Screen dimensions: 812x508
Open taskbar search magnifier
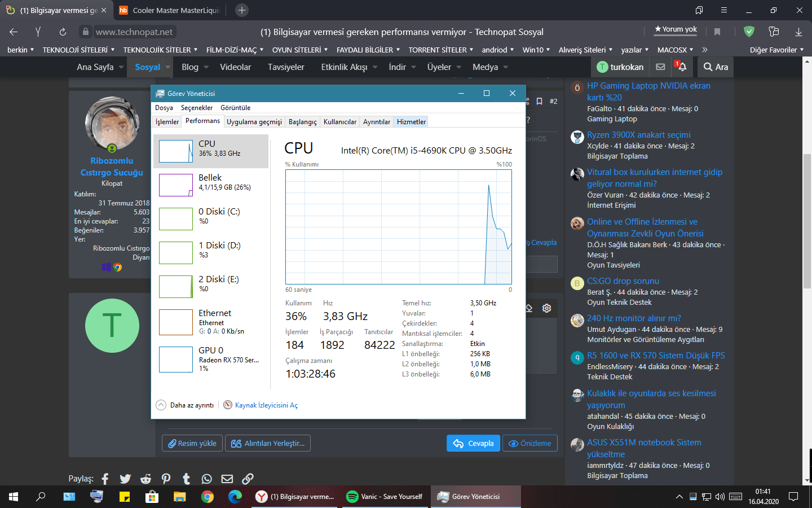click(41, 497)
